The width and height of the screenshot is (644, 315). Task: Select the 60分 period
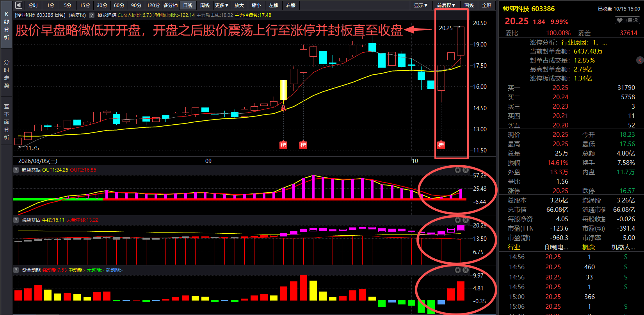pyautogui.click(x=119, y=5)
